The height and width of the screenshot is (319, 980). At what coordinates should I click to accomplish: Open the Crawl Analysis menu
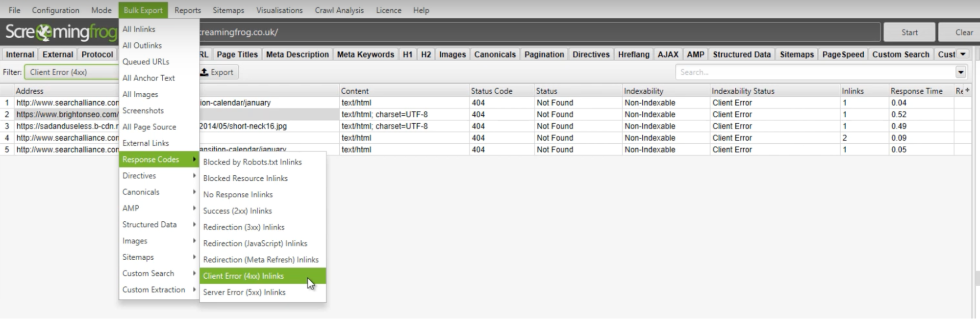(339, 10)
